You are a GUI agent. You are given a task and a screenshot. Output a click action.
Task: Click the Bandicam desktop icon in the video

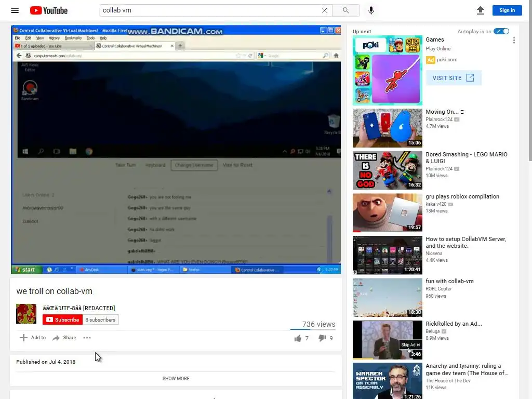tap(30, 90)
